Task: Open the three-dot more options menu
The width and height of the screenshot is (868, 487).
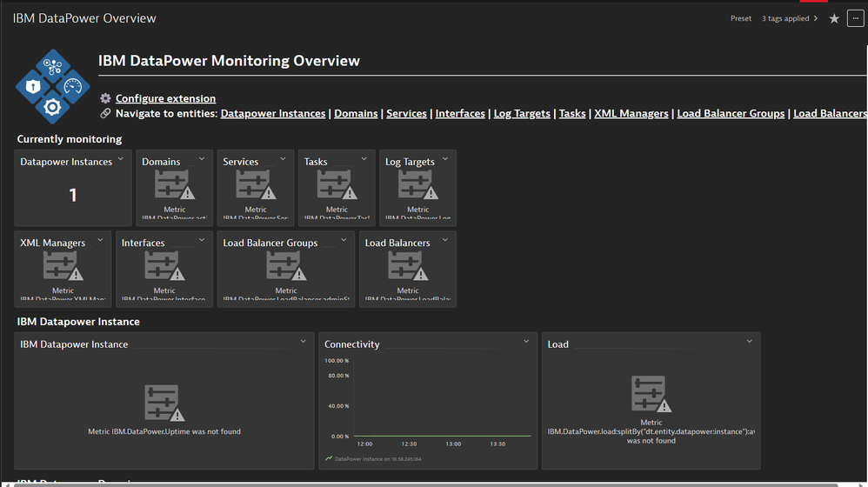Action: 854,18
